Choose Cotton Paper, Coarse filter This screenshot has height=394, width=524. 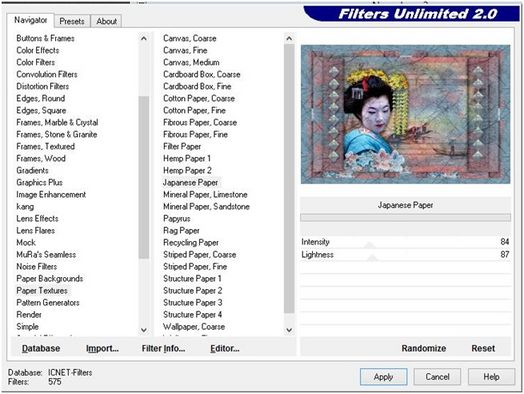[x=199, y=99]
